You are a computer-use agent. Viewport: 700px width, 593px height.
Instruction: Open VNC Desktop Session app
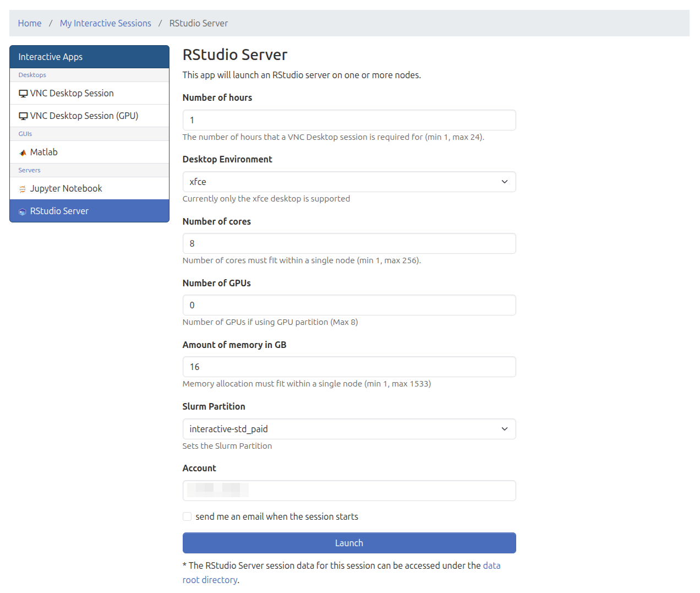point(89,93)
